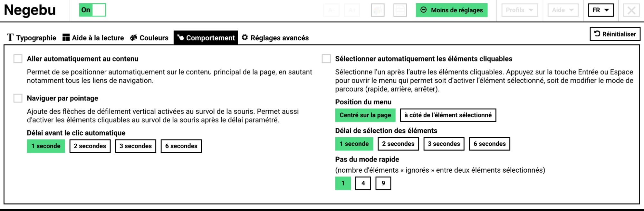The height and width of the screenshot is (211, 644).
Task: Click the color palette icon in toolbar
Action: 378,10
